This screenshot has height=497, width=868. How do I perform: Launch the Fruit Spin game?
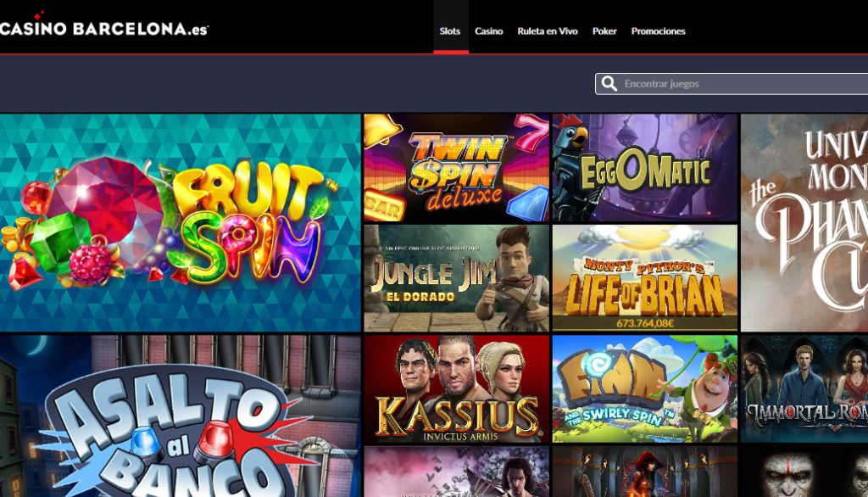pos(181,223)
